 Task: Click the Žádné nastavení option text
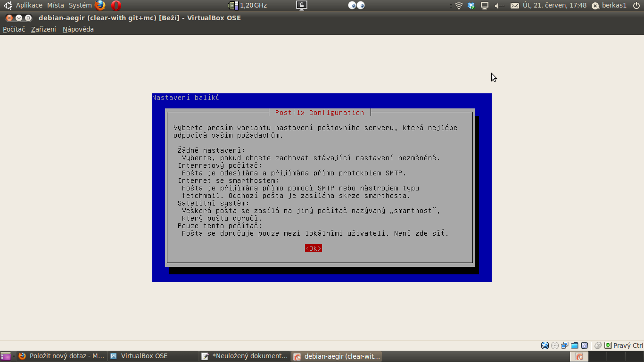(212, 150)
